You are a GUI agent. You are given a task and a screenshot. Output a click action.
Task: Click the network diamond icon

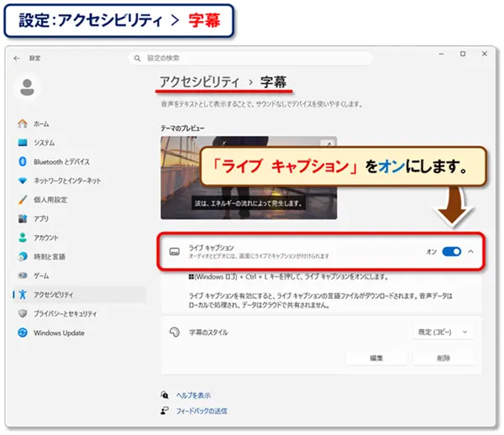23,181
